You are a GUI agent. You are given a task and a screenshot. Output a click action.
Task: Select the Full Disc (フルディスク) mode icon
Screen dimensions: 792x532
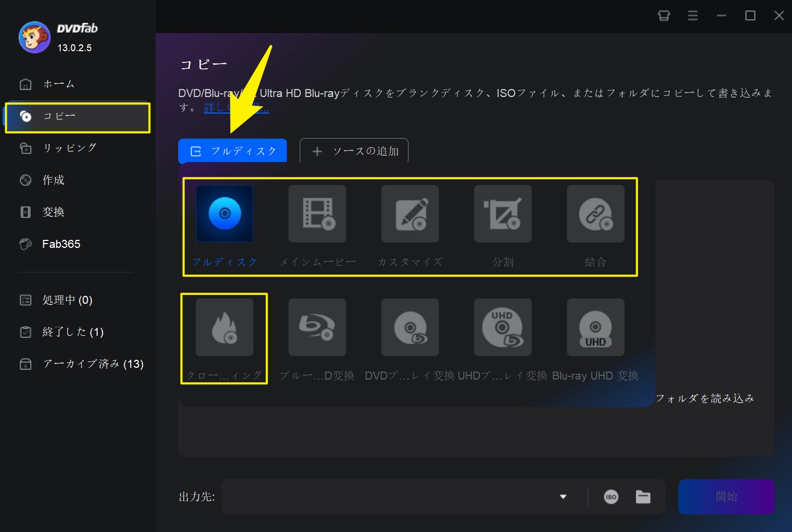pos(225,214)
